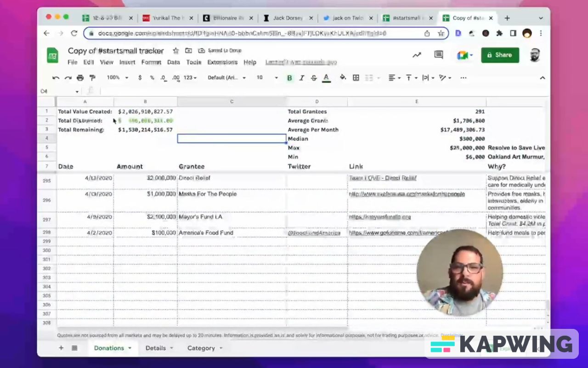Viewport: 588px width, 368px height.
Task: Click the Add sheet plus button
Action: click(61, 348)
